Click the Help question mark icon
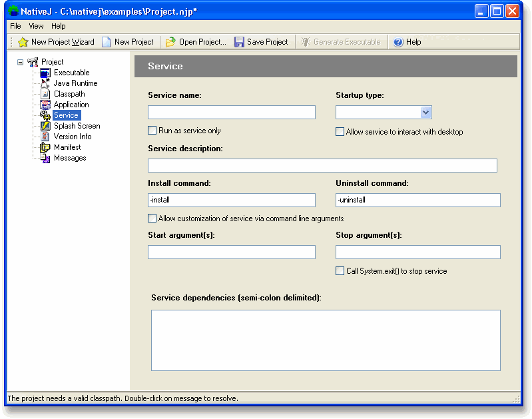 click(398, 42)
